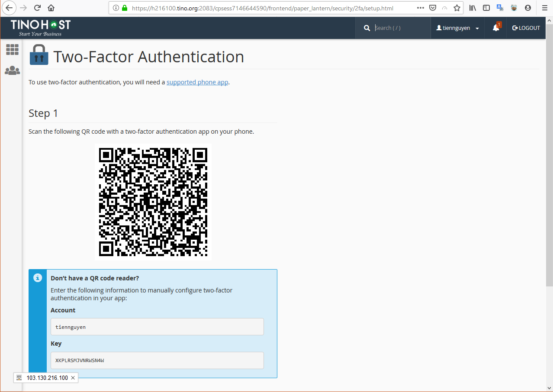Click the info icon in the blue box
Screen dimensions: 553x392
coord(38,278)
